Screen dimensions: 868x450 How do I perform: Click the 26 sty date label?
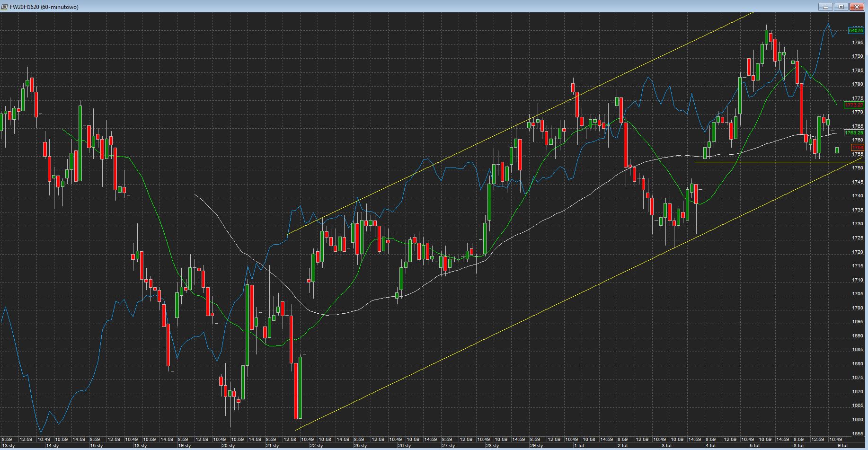click(x=405, y=446)
